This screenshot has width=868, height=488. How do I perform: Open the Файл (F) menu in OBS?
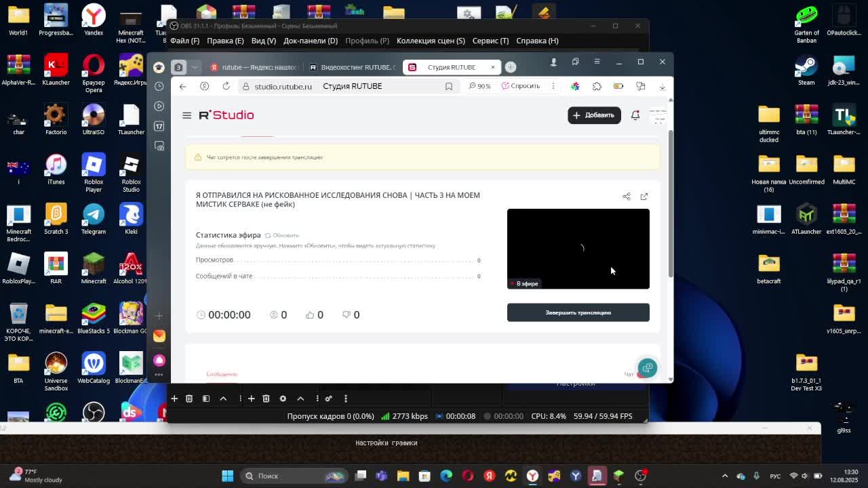(184, 41)
